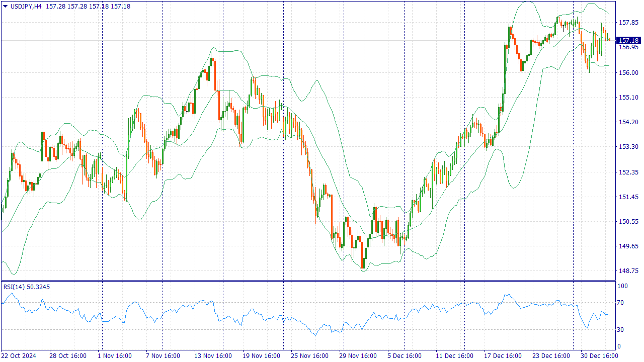
Task: Click the OHLC values 157.28 157.28 157.18 157.18
Action: [88, 6]
